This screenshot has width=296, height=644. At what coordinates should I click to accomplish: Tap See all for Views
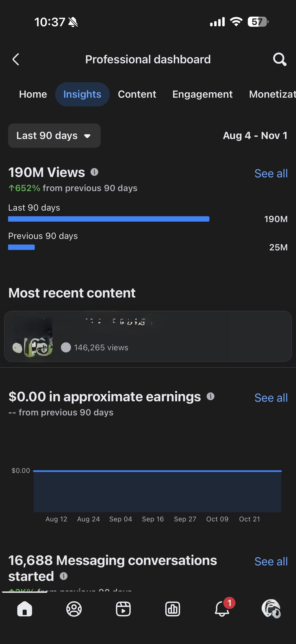[x=271, y=174]
